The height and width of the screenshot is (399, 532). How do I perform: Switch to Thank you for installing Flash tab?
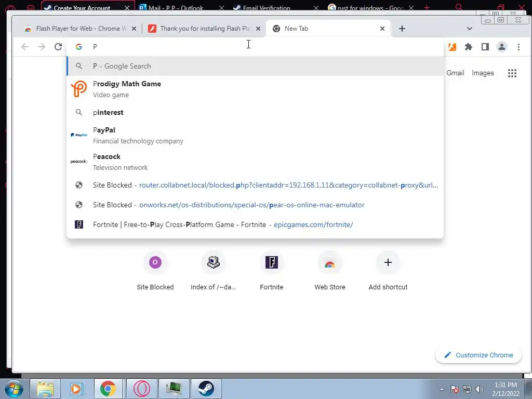coord(204,29)
